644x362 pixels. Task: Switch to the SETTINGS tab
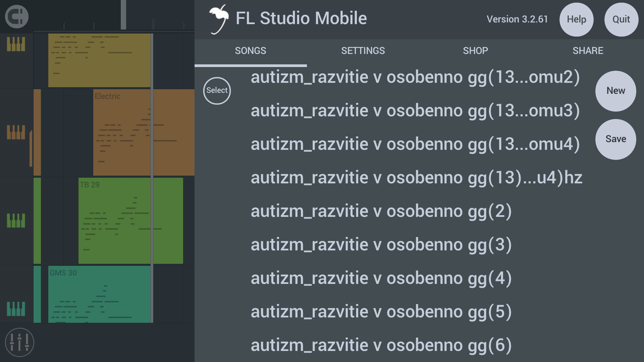pyautogui.click(x=363, y=50)
